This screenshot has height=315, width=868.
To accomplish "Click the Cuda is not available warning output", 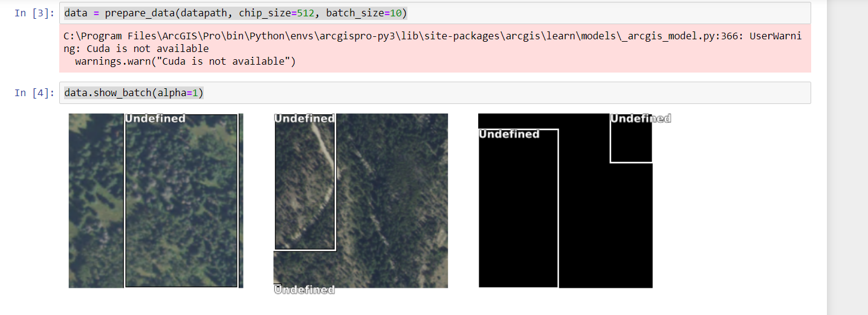I will coord(435,49).
